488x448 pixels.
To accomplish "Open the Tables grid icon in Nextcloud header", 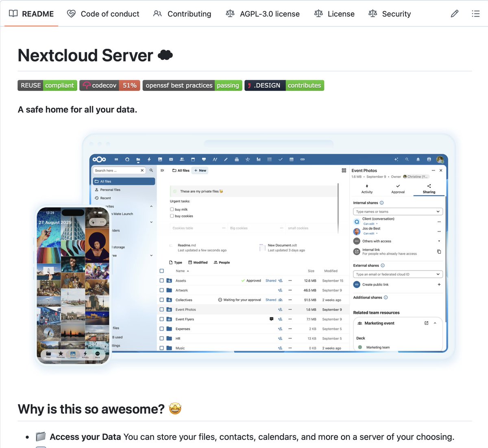I will click(292, 160).
